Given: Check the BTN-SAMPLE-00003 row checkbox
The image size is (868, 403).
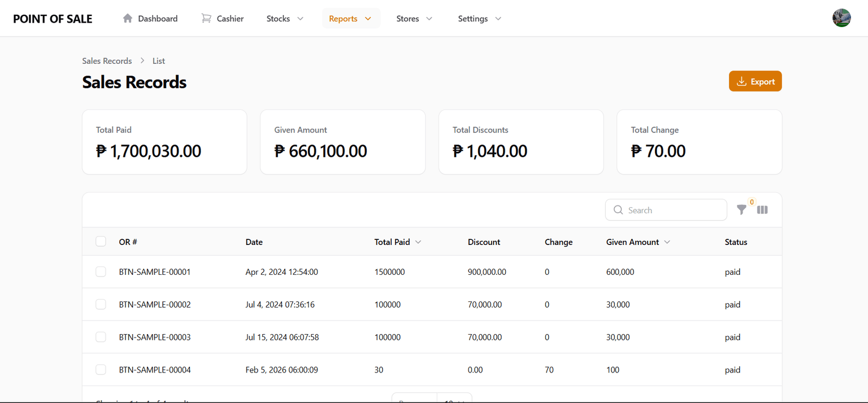Looking at the screenshot, I should pos(101,337).
